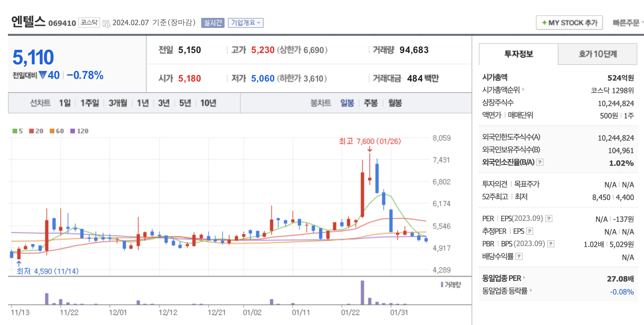
Task: Click the 전일 value 5,150
Action: point(190,50)
